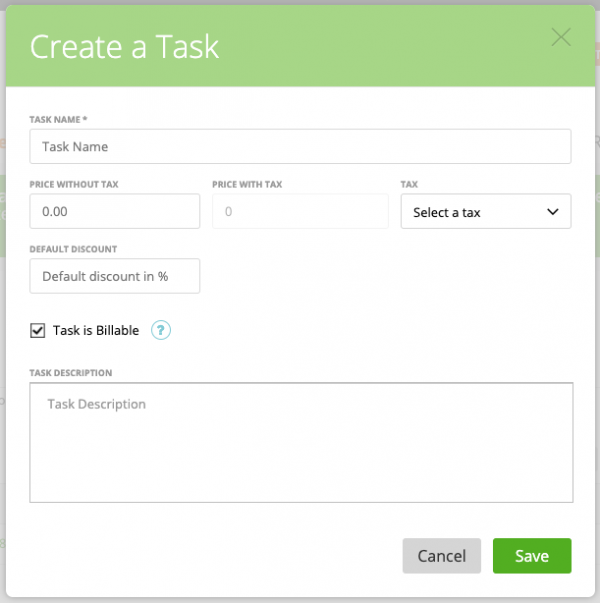Click the Price Without Tax field
The height and width of the screenshot is (603, 600).
tap(115, 211)
